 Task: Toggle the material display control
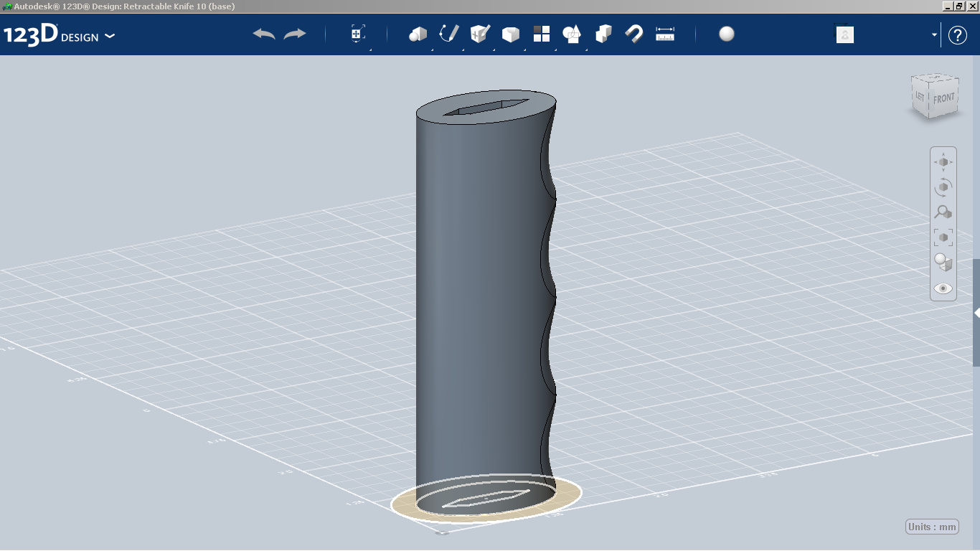[943, 263]
